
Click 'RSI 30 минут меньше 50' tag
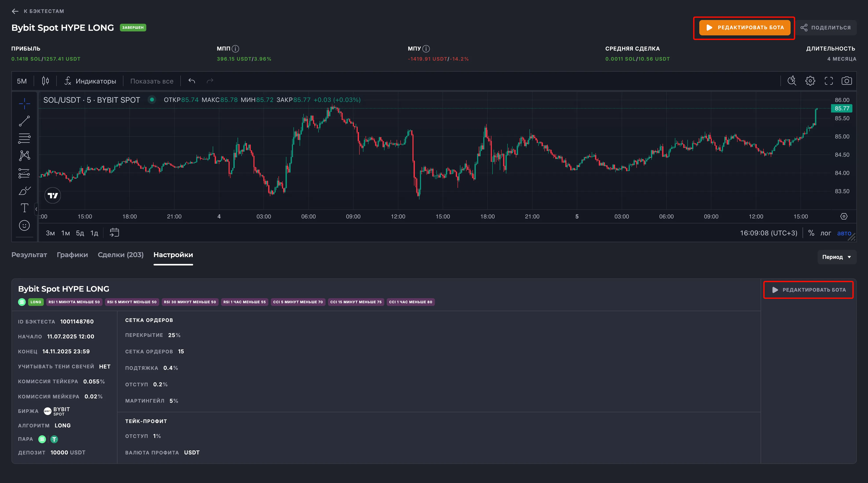coord(190,302)
